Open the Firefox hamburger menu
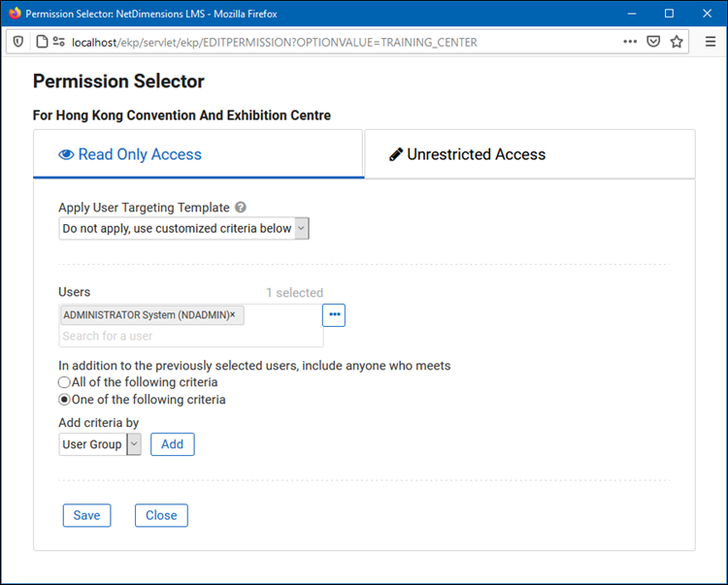728x585 pixels. pos(710,42)
